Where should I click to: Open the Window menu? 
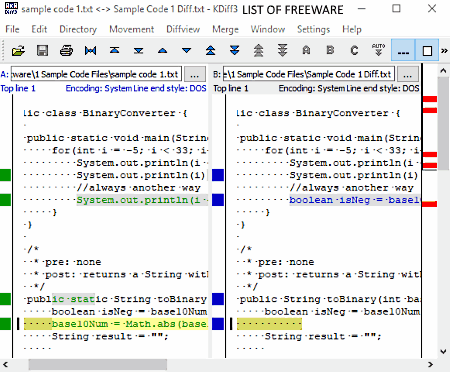pyautogui.click(x=268, y=29)
